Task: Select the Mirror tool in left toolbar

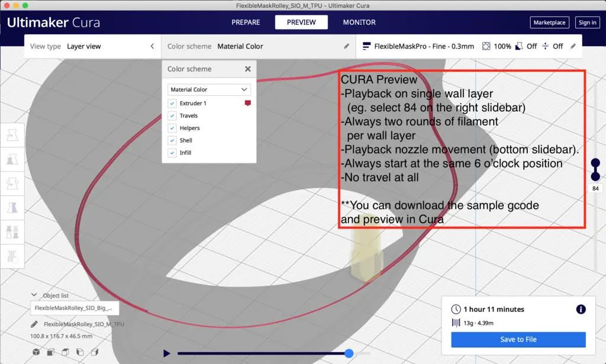Action: point(12,208)
